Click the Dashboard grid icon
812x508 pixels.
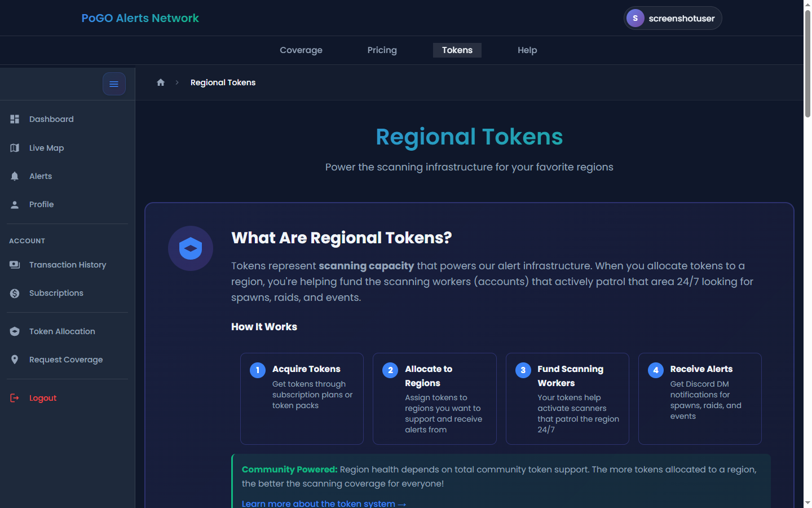pos(15,119)
